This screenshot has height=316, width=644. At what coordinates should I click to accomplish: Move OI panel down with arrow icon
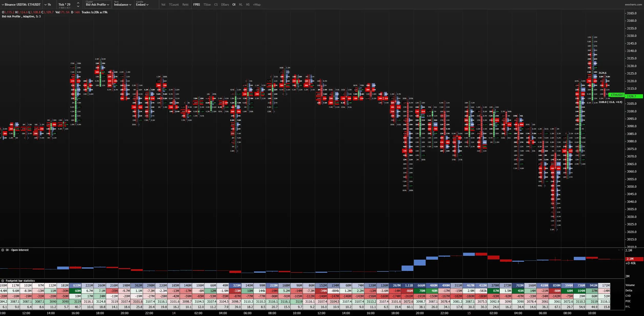coord(619,250)
